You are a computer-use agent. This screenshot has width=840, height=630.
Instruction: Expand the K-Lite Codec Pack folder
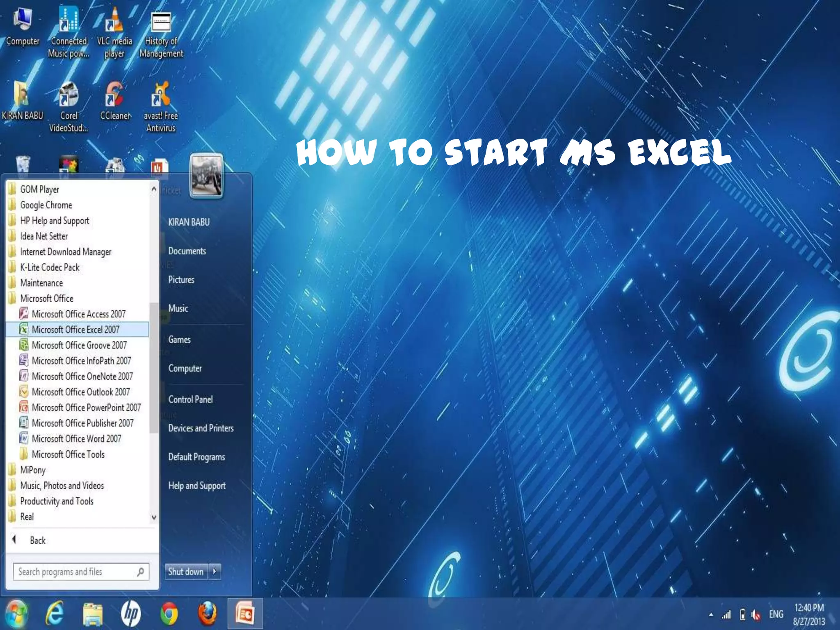[78, 267]
